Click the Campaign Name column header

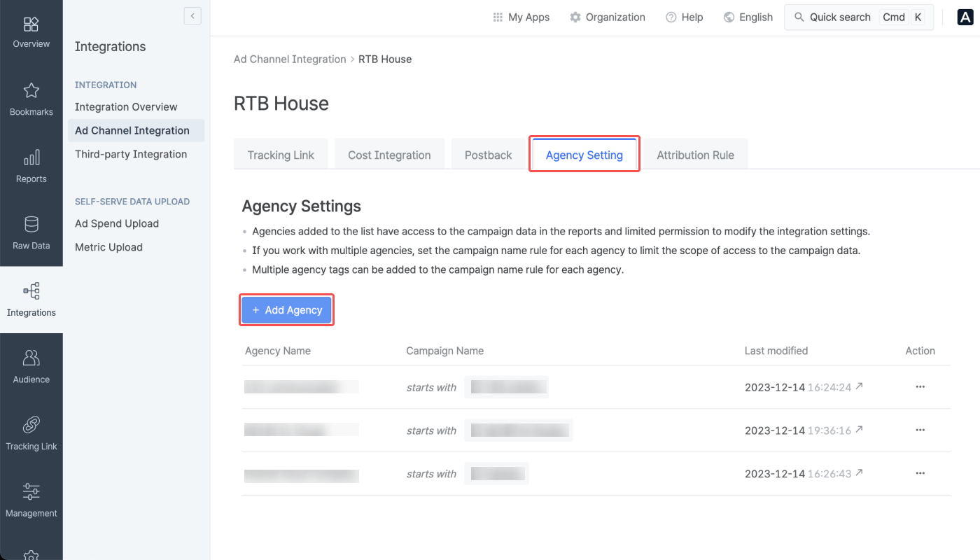[x=444, y=351]
